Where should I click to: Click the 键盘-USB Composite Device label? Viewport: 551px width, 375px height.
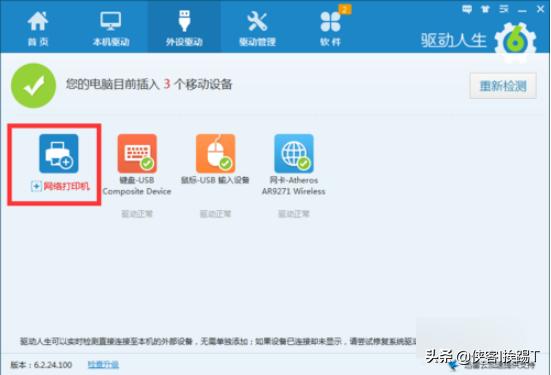tap(137, 186)
